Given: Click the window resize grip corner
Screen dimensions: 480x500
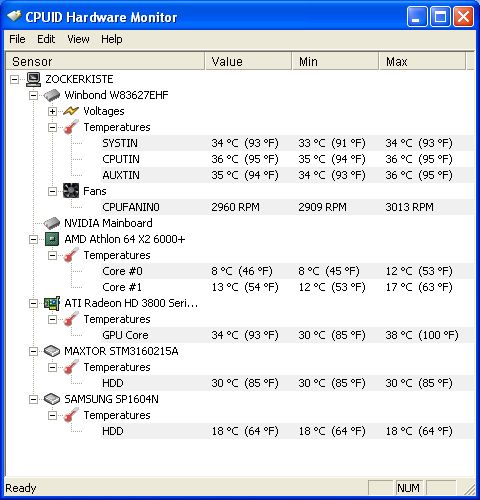Looking at the screenshot, I should (469, 489).
